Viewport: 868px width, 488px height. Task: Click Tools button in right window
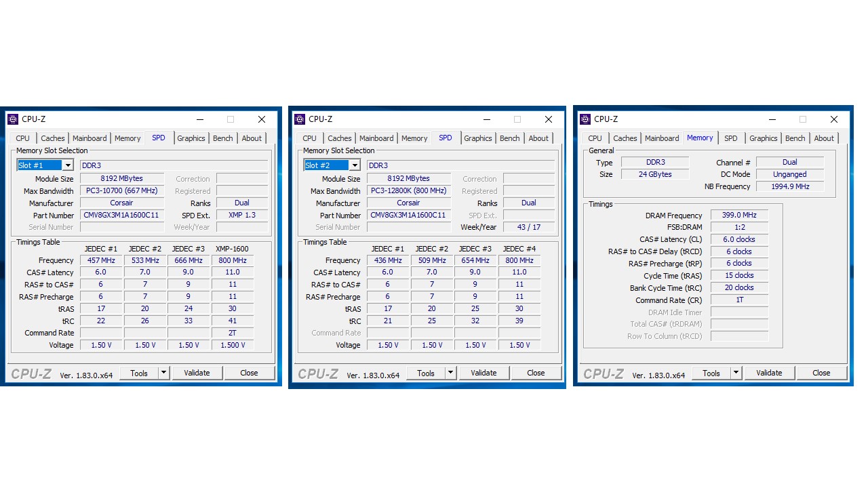pos(711,373)
